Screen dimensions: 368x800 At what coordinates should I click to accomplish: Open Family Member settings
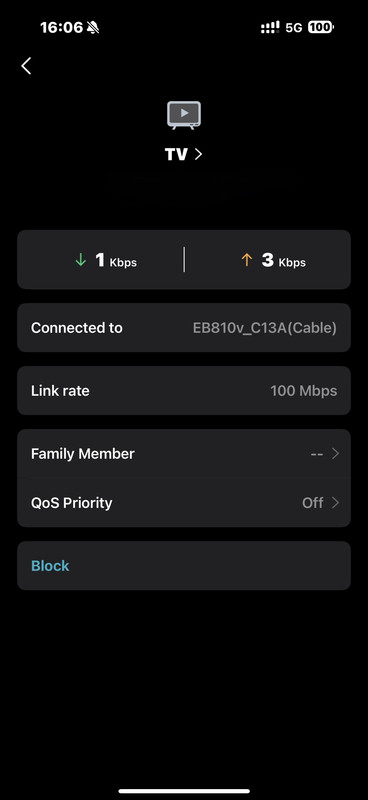(x=184, y=454)
